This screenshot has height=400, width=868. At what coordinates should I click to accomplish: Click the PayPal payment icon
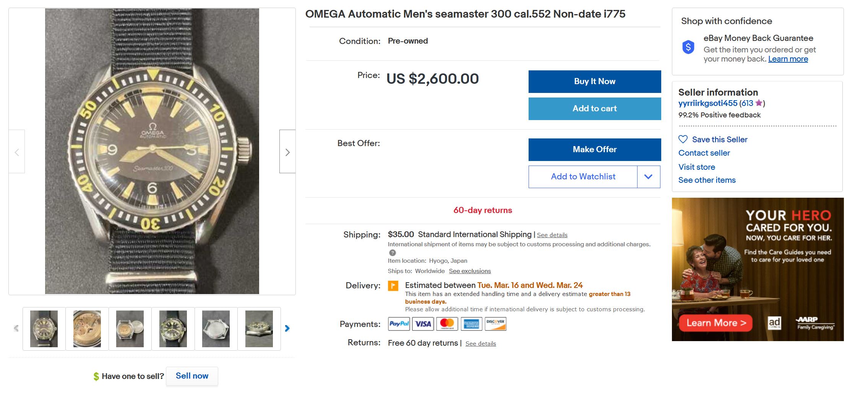(399, 324)
